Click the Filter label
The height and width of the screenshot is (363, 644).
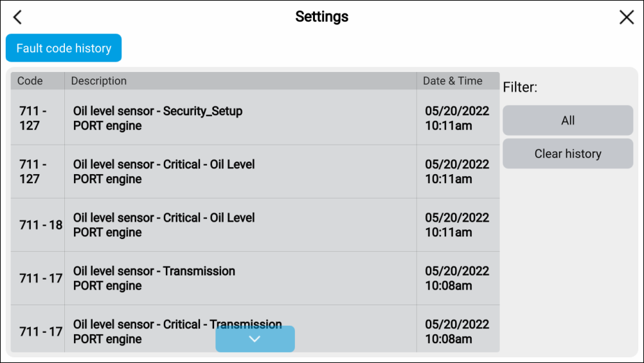pyautogui.click(x=520, y=87)
